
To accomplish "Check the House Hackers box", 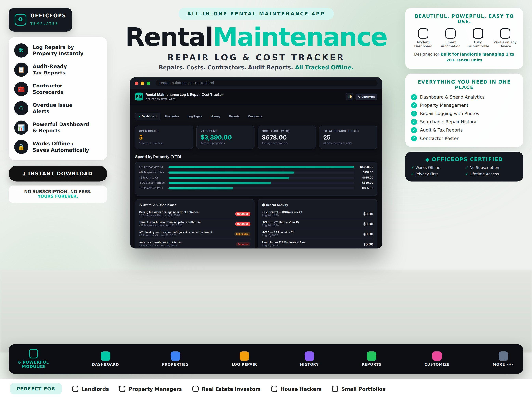I will [x=274, y=389].
